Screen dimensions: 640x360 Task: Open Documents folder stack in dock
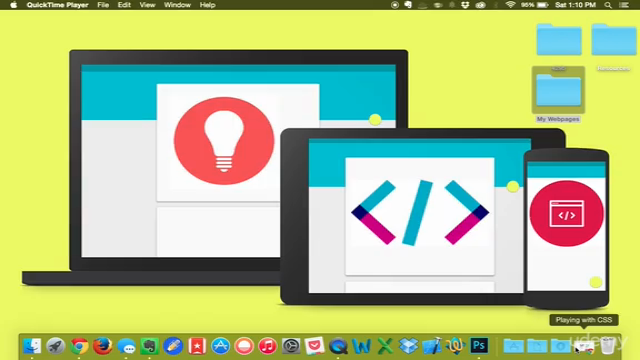point(537,346)
